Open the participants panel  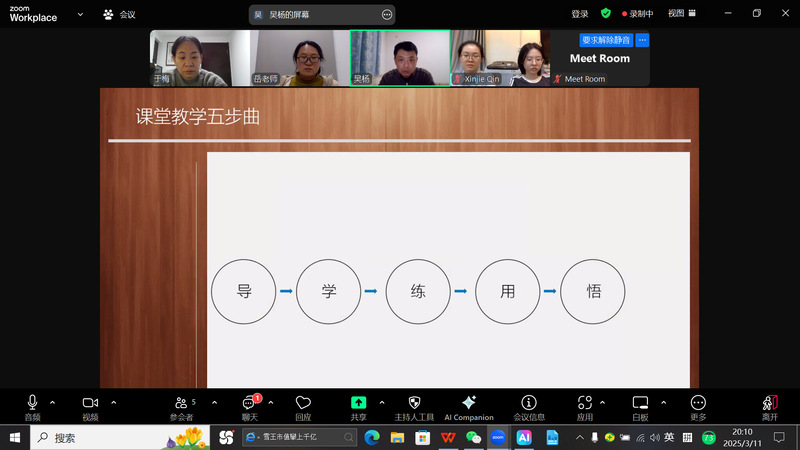[181, 403]
